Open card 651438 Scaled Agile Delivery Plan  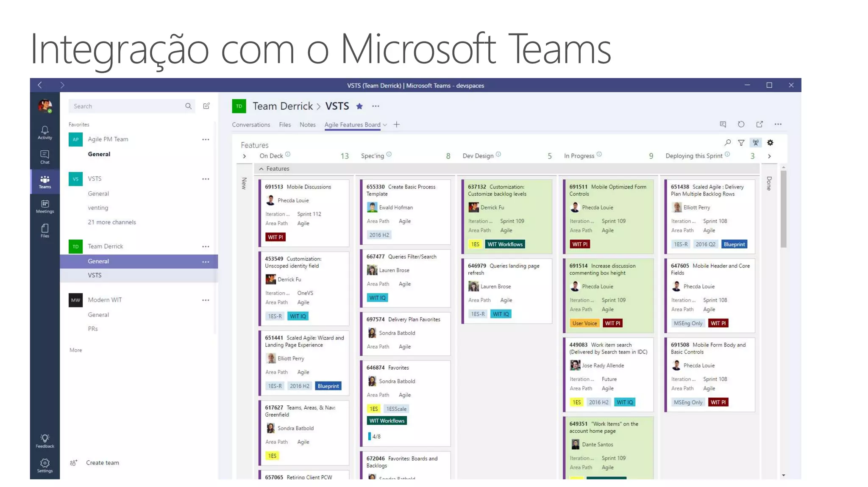pyautogui.click(x=709, y=216)
